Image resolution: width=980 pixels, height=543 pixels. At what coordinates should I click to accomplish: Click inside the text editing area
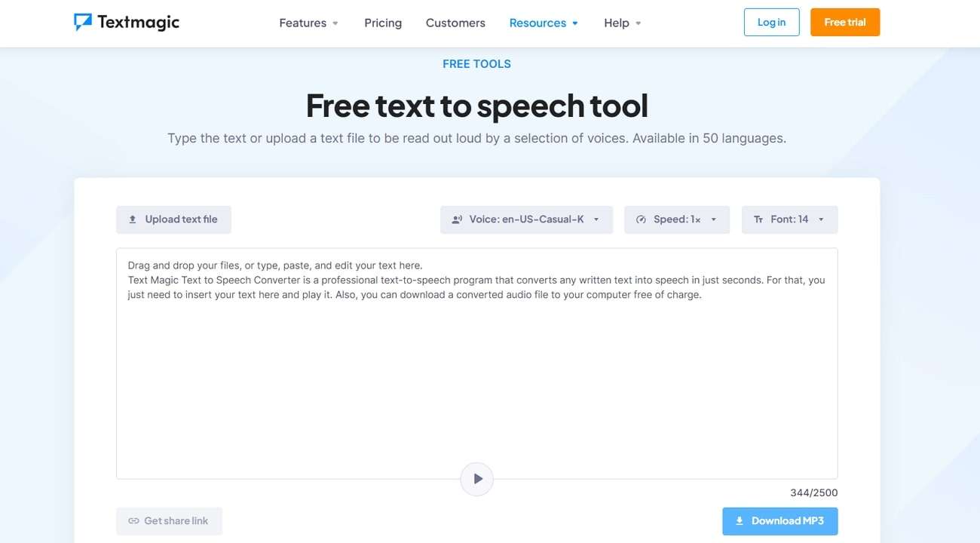[476, 362]
